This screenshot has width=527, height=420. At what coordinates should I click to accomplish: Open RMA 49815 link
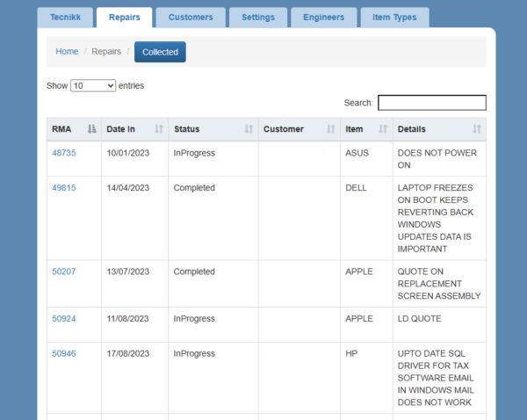pyautogui.click(x=64, y=188)
